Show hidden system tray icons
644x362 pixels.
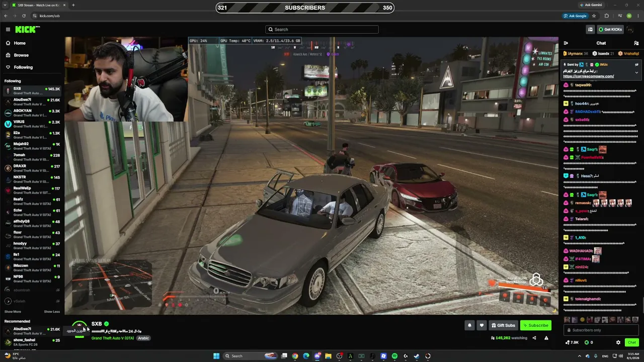click(579, 356)
